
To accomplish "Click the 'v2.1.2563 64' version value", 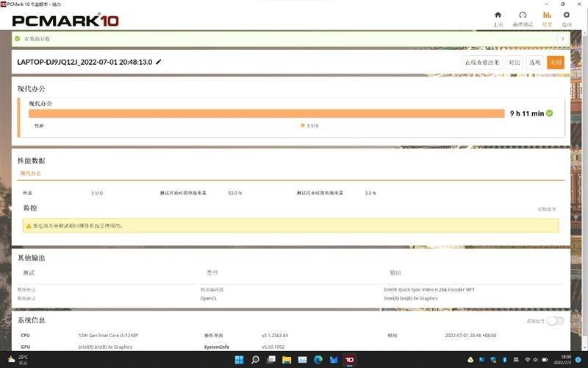I will (275, 336).
